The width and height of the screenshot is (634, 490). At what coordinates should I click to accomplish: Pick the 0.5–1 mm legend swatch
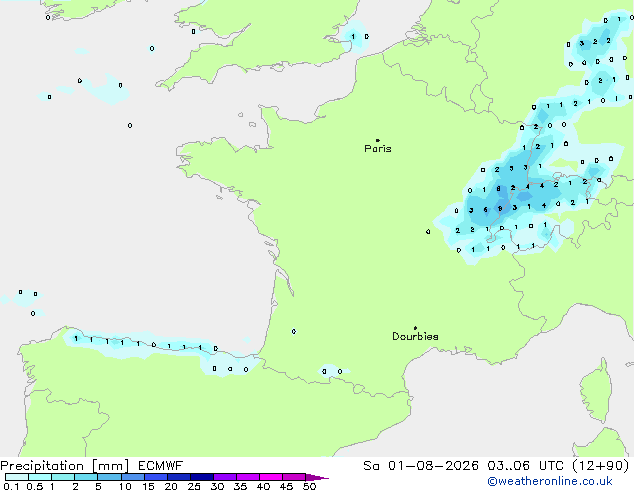[40, 477]
